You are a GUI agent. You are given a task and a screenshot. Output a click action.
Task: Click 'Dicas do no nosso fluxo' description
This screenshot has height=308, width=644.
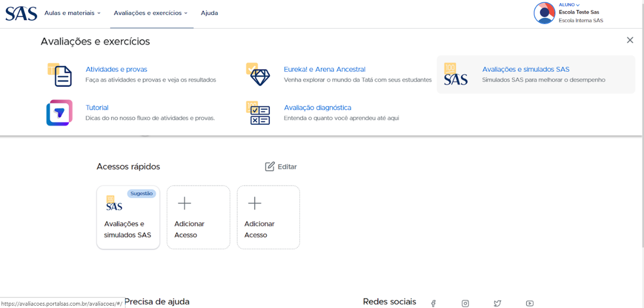[150, 118]
